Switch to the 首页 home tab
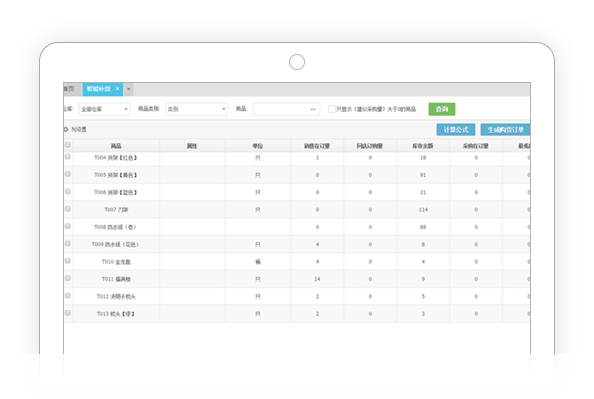The height and width of the screenshot is (399, 594). tap(70, 89)
